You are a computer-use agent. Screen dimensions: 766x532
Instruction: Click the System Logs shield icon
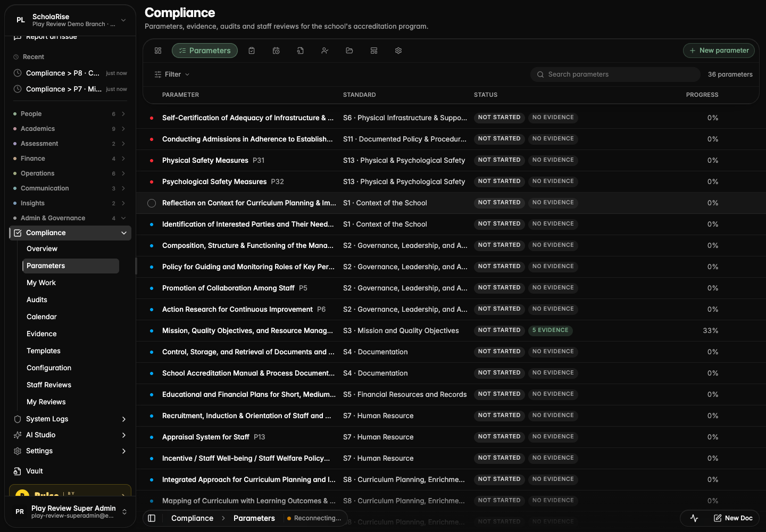18,419
